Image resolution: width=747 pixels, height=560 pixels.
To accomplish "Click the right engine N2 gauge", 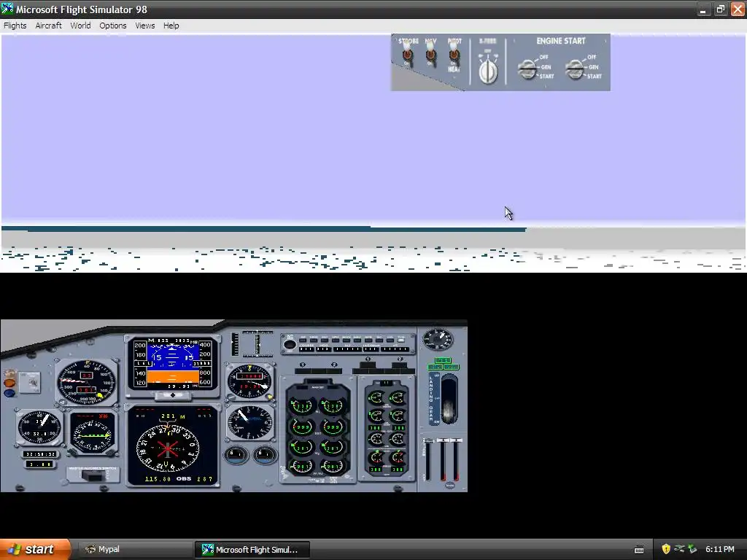I will pyautogui.click(x=332, y=447).
